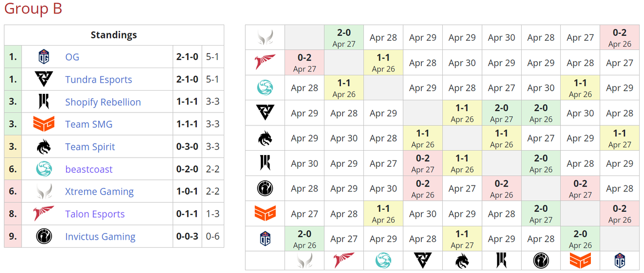
Task: Click Team Spirit dragon logo in standings
Action: pyautogui.click(x=43, y=147)
